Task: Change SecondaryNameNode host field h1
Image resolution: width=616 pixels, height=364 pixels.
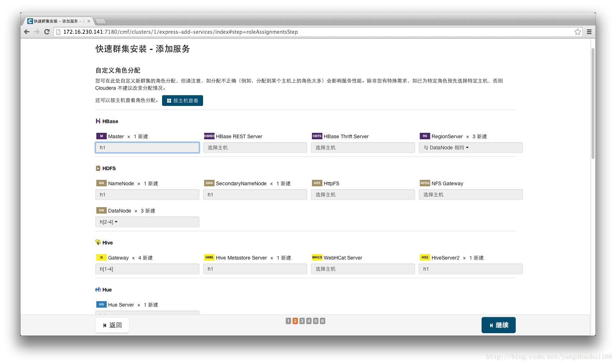Action: coord(255,195)
